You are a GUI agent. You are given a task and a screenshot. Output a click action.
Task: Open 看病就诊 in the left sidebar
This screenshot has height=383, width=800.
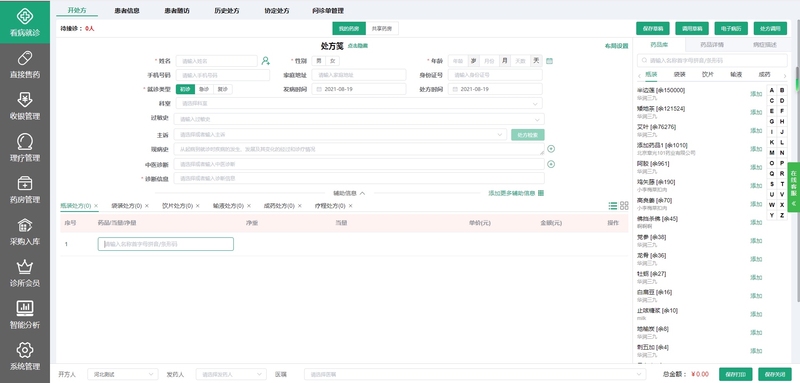tap(24, 22)
